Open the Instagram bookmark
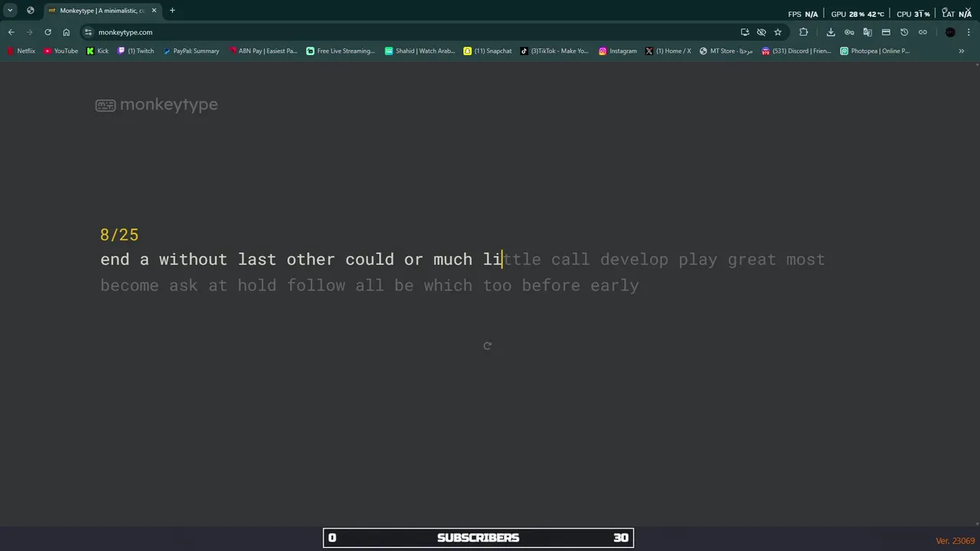This screenshot has height=551, width=980. click(x=618, y=51)
